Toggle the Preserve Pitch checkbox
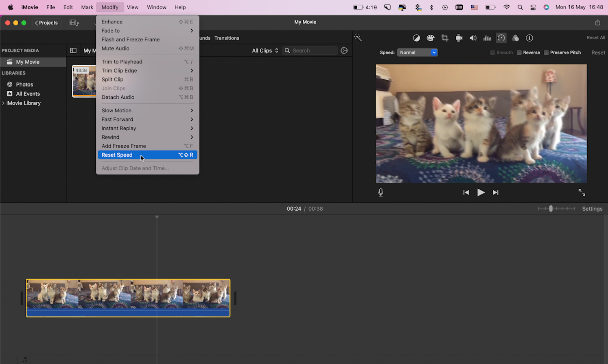 pyautogui.click(x=546, y=52)
